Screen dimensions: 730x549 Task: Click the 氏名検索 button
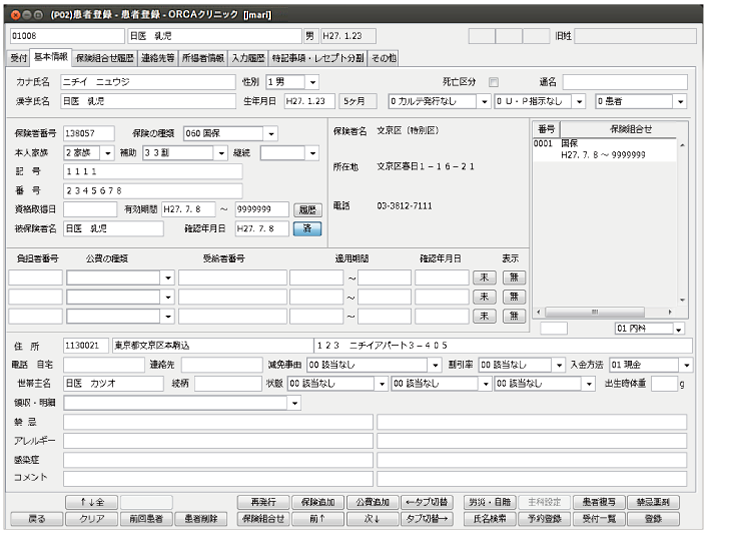[x=490, y=519]
